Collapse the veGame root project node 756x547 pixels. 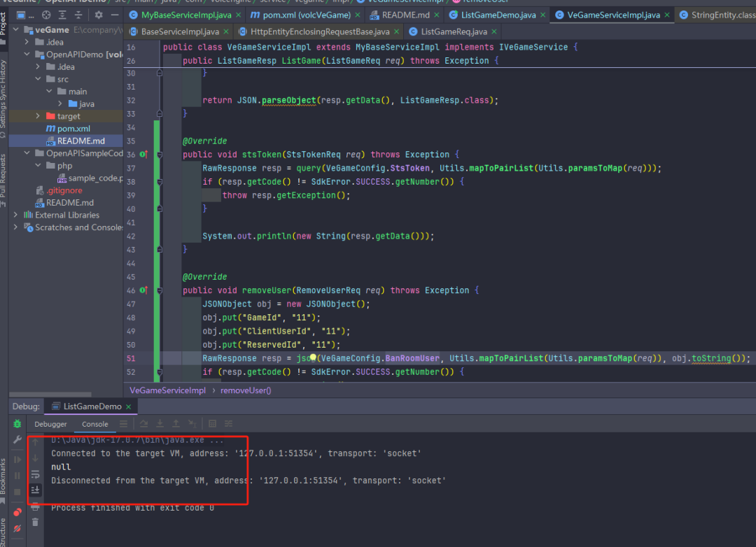[x=16, y=30]
